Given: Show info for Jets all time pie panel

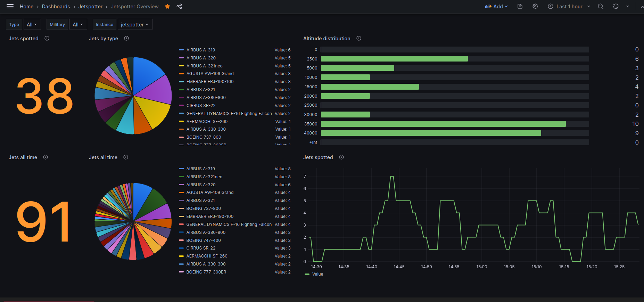Looking at the screenshot, I should point(126,157).
